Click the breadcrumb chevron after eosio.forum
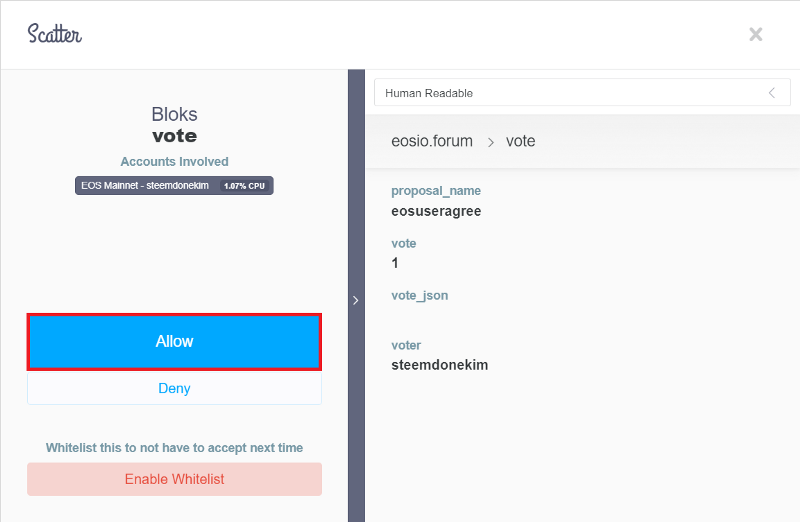This screenshot has height=522, width=800. [x=490, y=142]
